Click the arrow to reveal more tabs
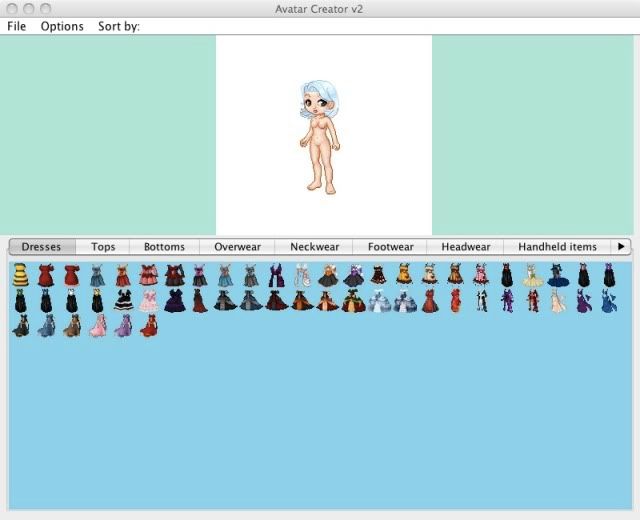 [621, 246]
